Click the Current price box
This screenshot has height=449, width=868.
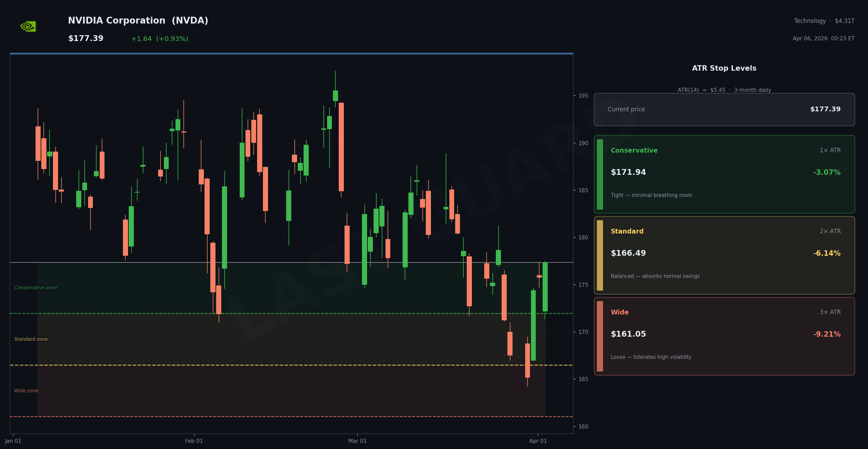click(724, 109)
